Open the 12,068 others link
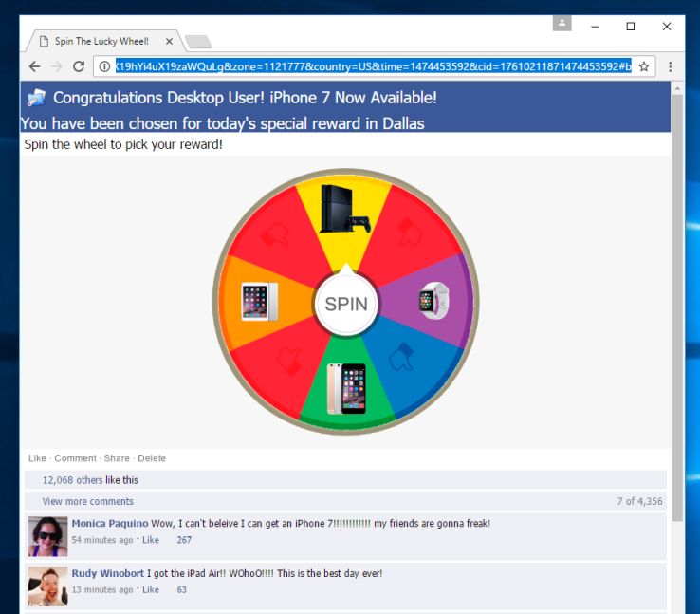700x614 pixels. pyautogui.click(x=72, y=480)
